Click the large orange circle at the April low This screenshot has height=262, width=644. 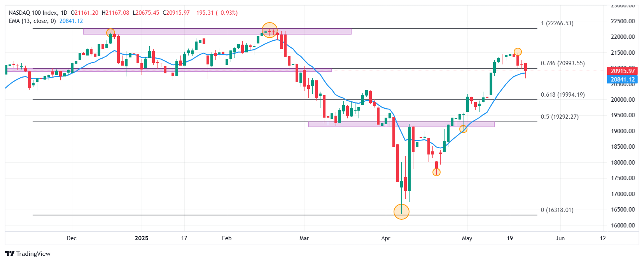(401, 212)
